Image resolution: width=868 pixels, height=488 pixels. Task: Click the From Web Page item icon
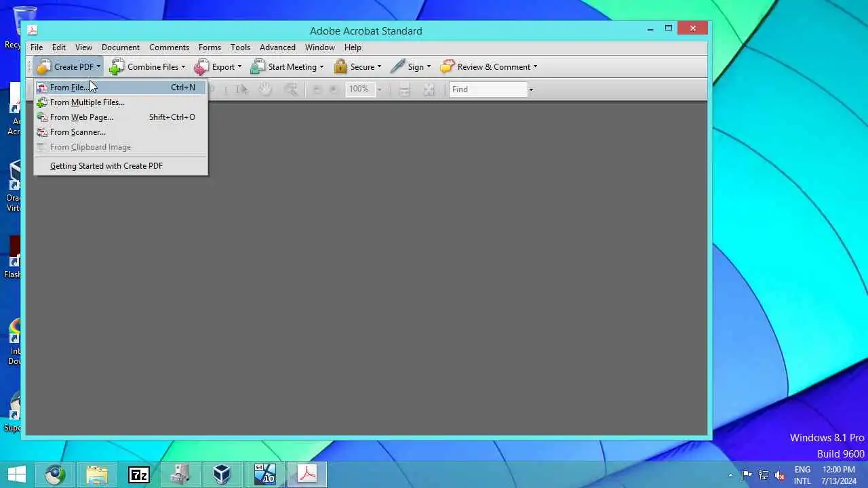click(42, 117)
